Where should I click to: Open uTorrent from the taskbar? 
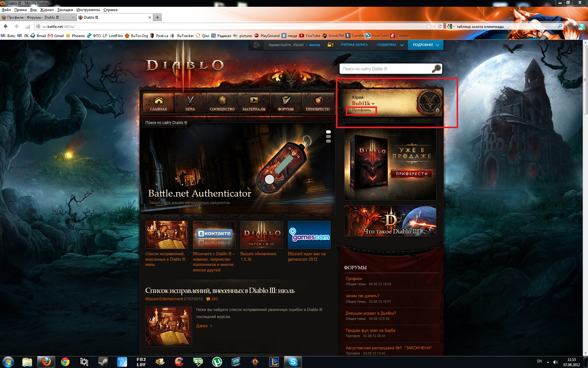[x=217, y=362]
